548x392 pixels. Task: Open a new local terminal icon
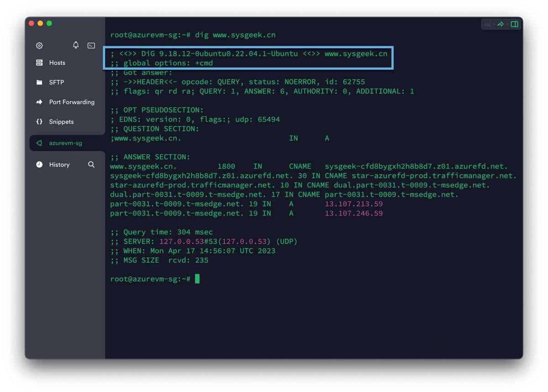coord(91,45)
